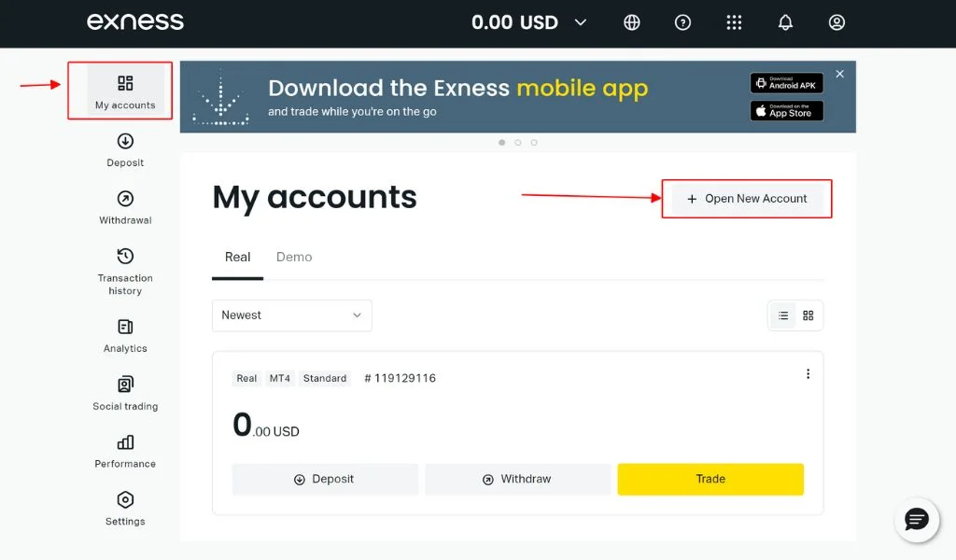This screenshot has width=956, height=560.
Task: Switch to the Demo accounts tab
Action: pyautogui.click(x=294, y=256)
